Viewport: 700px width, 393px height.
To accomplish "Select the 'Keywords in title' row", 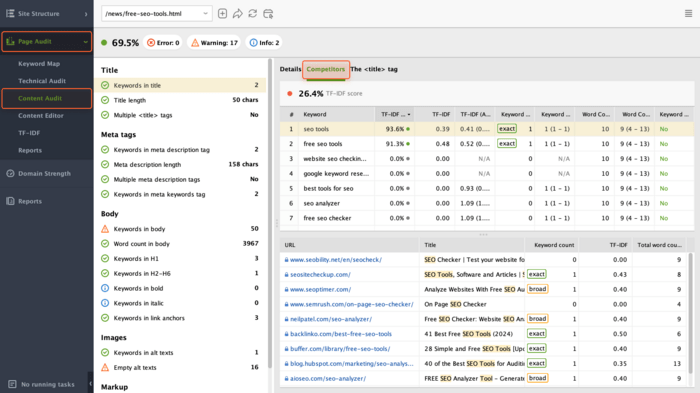I will 180,85.
